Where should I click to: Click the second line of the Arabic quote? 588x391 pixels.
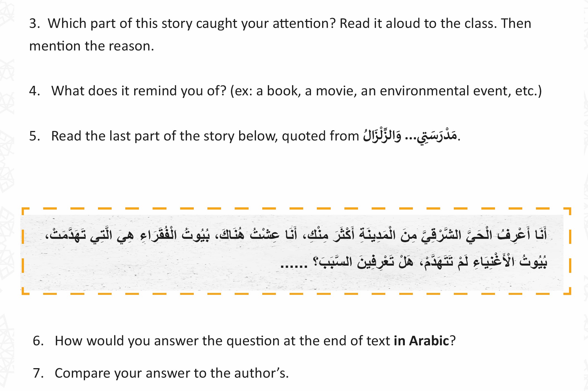[x=414, y=262]
